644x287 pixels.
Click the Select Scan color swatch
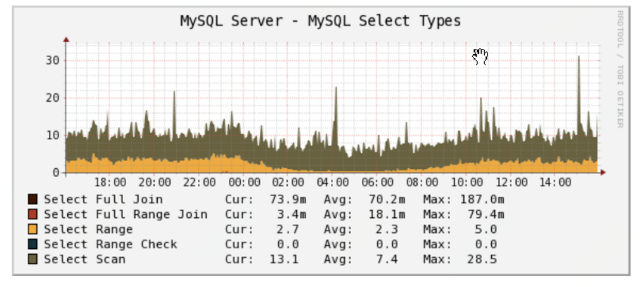[x=32, y=259]
